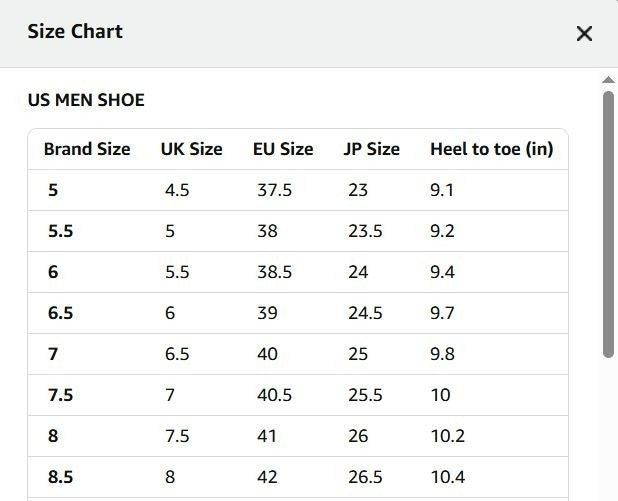Click the JP size 26.5 cell
Image resolution: width=618 pixels, height=501 pixels.
365,477
